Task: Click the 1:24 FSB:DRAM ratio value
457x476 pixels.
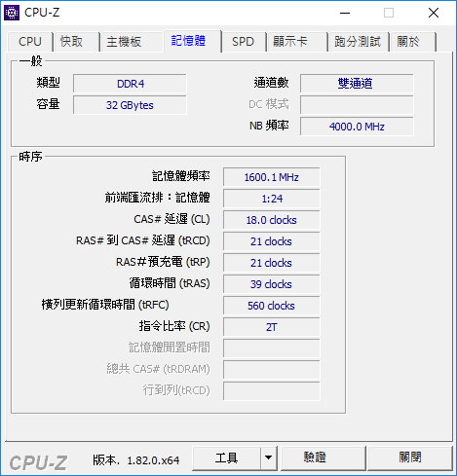Action: pos(272,199)
